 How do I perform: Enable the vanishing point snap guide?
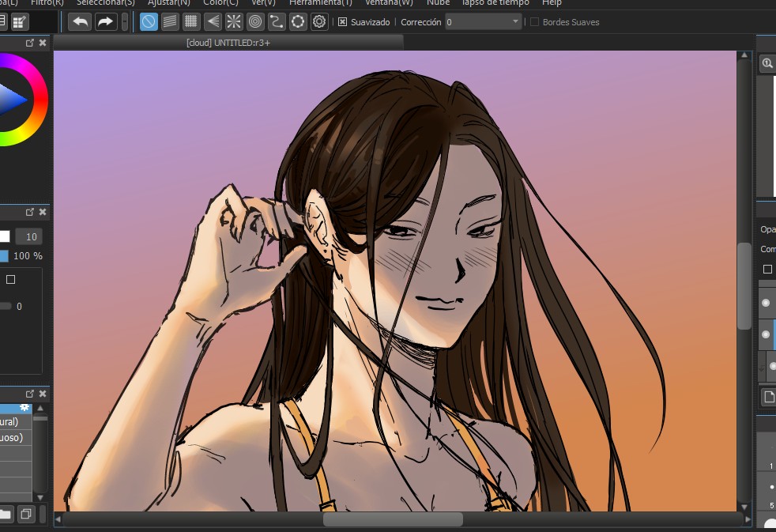coord(213,22)
